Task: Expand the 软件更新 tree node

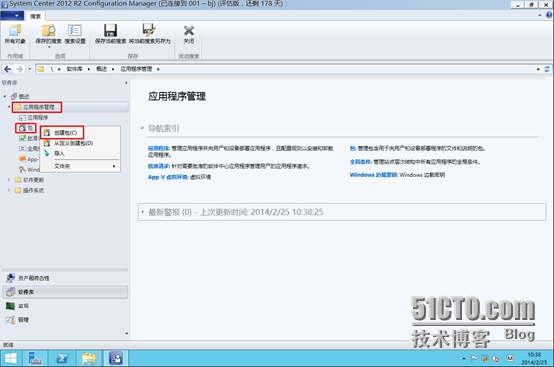Action: (9, 180)
